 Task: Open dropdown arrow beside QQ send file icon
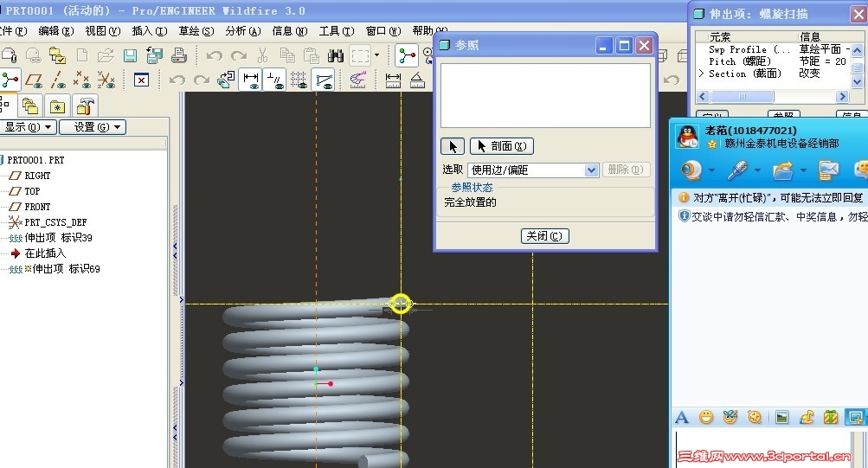coord(803,170)
